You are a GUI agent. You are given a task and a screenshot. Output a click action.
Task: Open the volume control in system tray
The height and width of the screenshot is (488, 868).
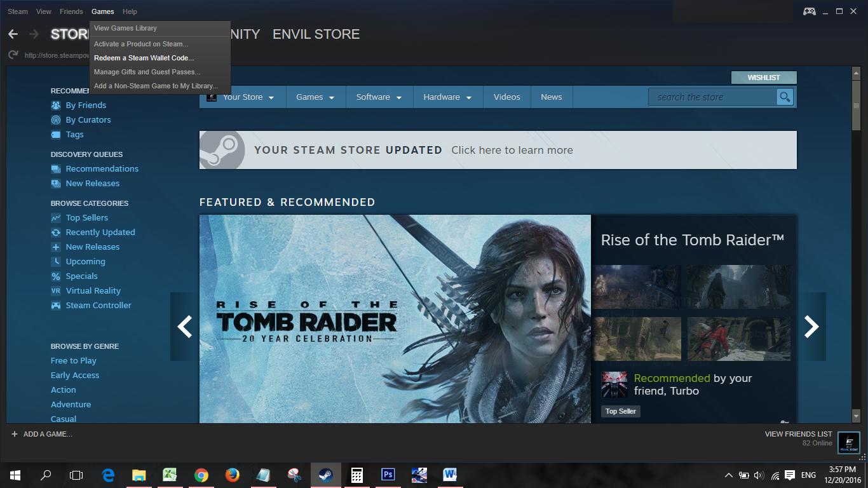click(759, 475)
